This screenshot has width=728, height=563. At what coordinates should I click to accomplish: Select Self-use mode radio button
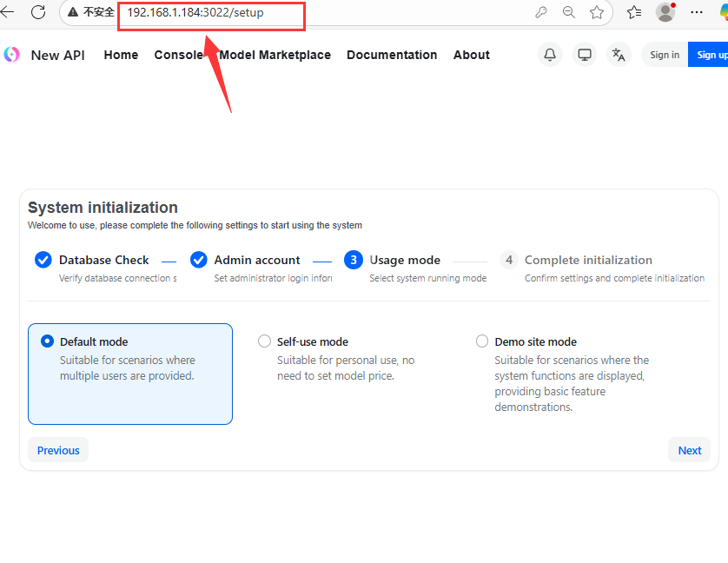coord(264,341)
